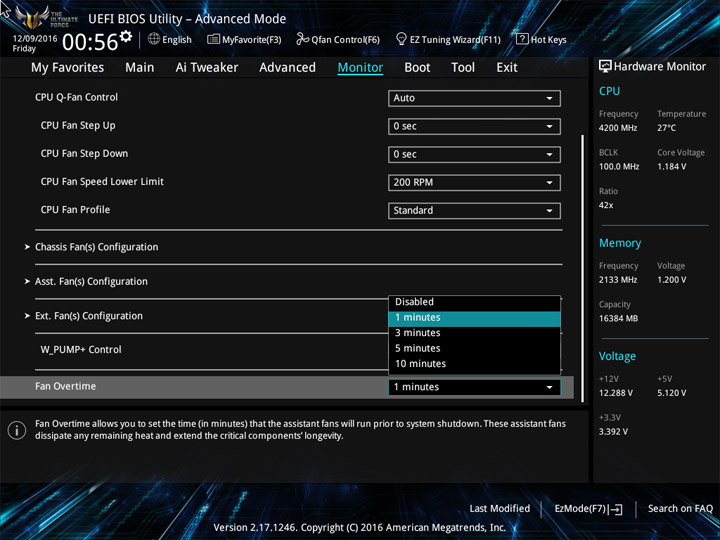Viewport: 720px width, 540px height.
Task: Click the MyFavorite list icon
Action: point(213,39)
